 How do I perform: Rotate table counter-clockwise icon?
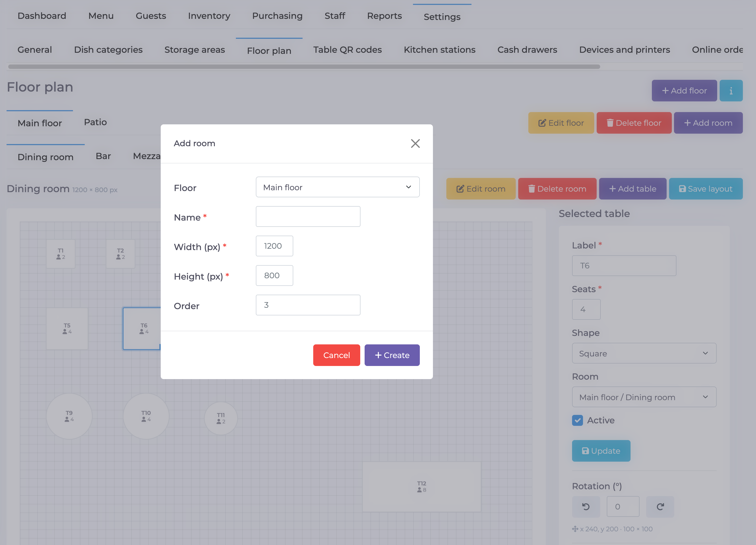click(x=586, y=506)
